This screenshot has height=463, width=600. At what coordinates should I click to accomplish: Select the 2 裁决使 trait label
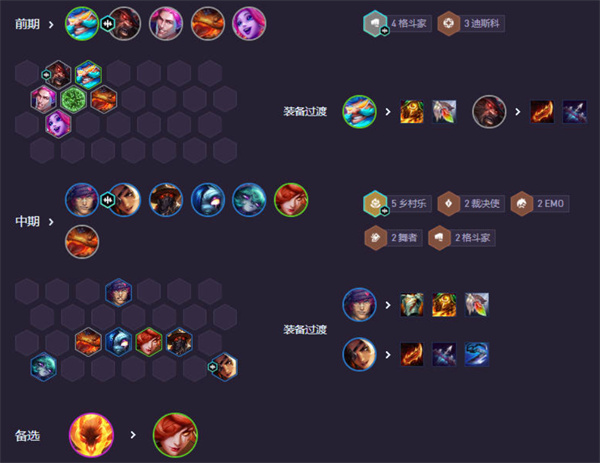471,204
